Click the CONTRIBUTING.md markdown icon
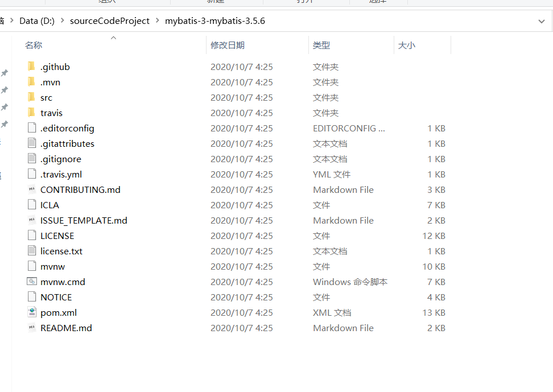The width and height of the screenshot is (553, 392). 32,189
